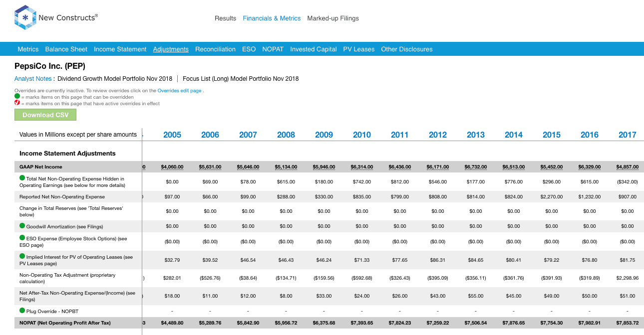Click the 2011 column header
The width and height of the screenshot is (644, 335).
click(400, 135)
